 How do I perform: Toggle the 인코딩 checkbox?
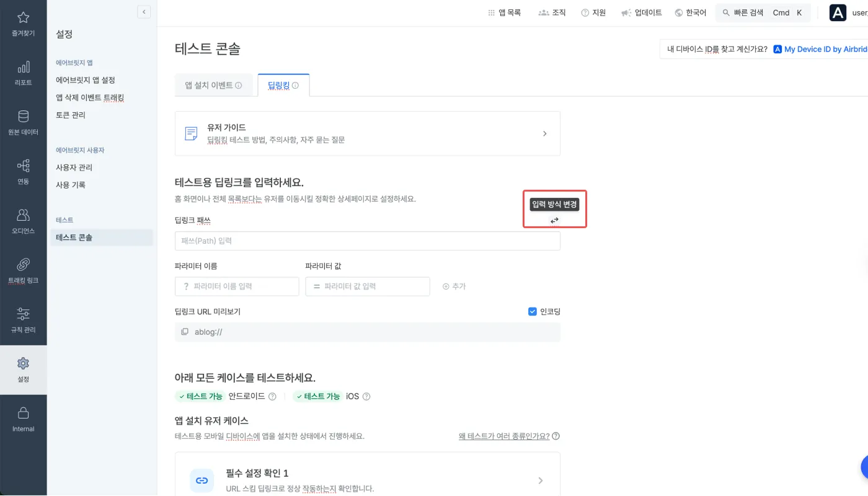point(532,311)
